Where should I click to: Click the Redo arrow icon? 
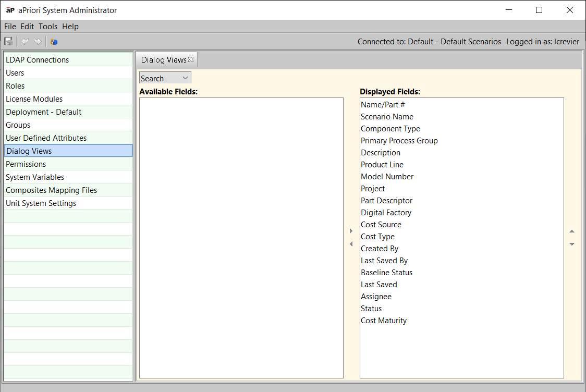click(38, 42)
